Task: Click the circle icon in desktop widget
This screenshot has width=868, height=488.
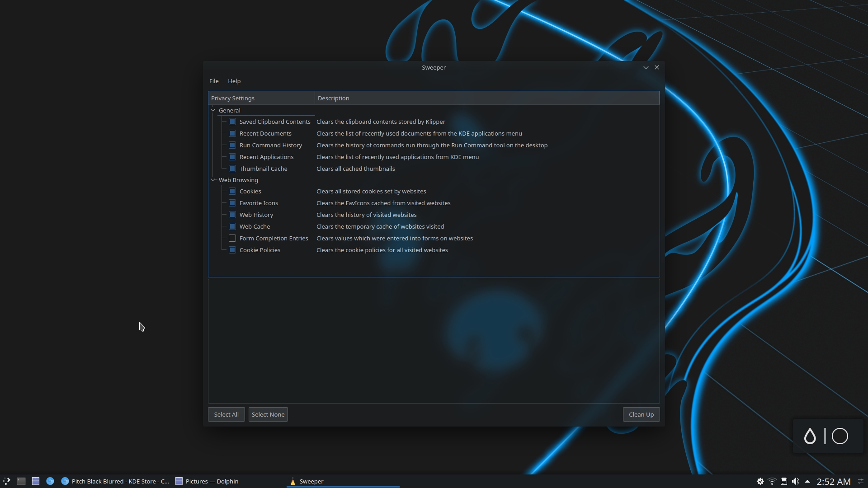Action: pos(840,436)
